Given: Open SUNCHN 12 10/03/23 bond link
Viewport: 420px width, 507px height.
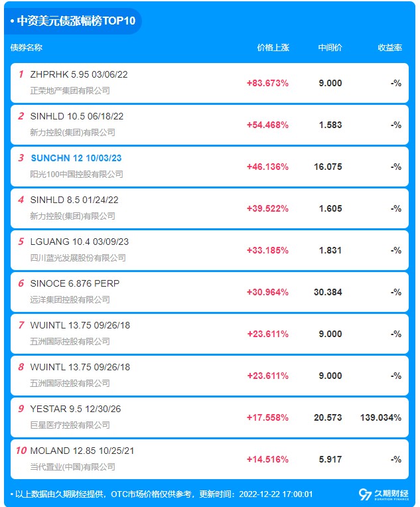Looking at the screenshot, I should (x=76, y=158).
